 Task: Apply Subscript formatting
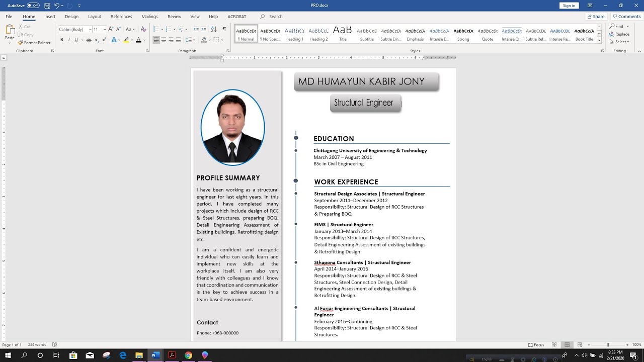[x=97, y=40]
